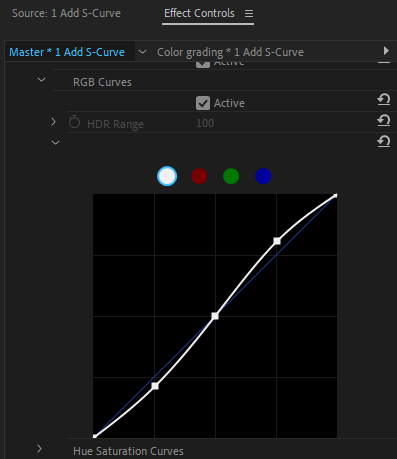Switch to the Effect Controls tab
Viewport: 397px width, 459px height.
(x=199, y=13)
